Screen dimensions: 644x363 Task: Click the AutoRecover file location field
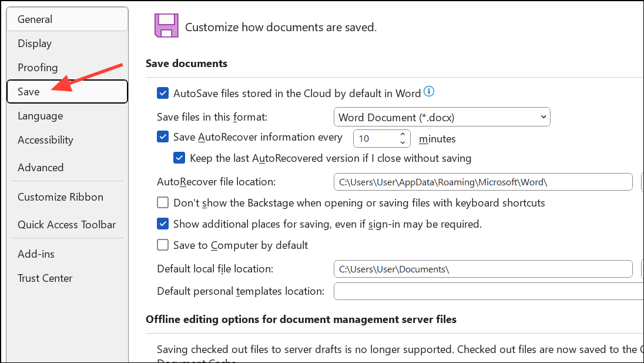coord(482,182)
